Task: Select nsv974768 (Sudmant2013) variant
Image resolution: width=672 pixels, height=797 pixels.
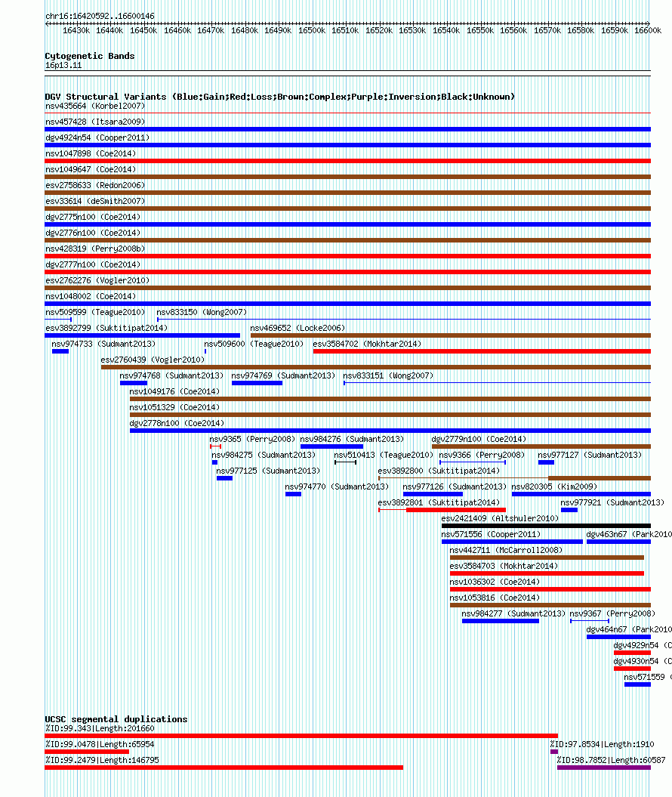Action: click(171, 375)
